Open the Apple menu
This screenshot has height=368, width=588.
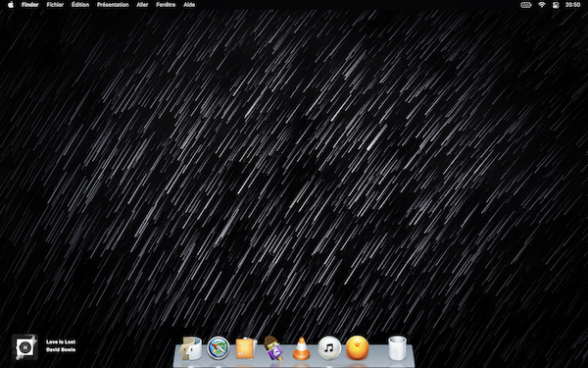[x=11, y=5]
